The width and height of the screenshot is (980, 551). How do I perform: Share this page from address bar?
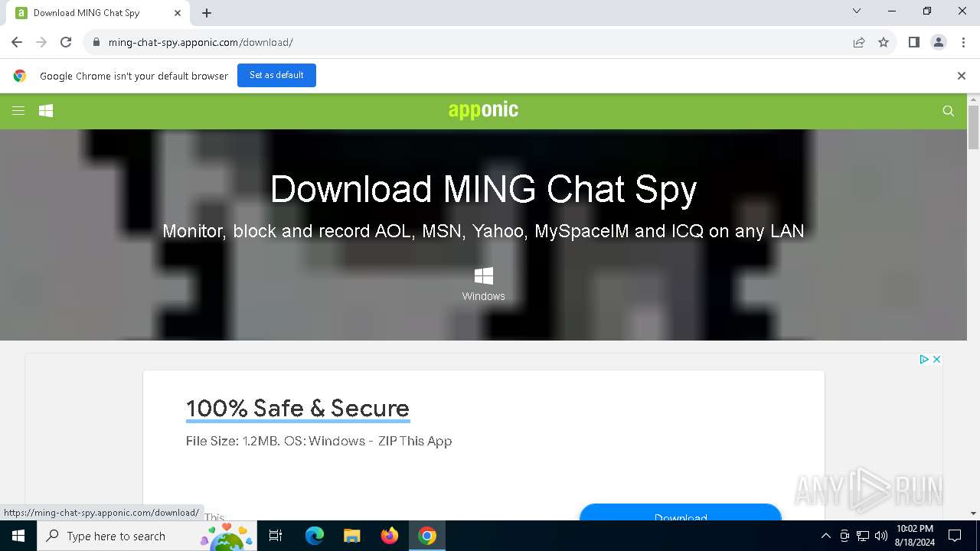pos(859,42)
